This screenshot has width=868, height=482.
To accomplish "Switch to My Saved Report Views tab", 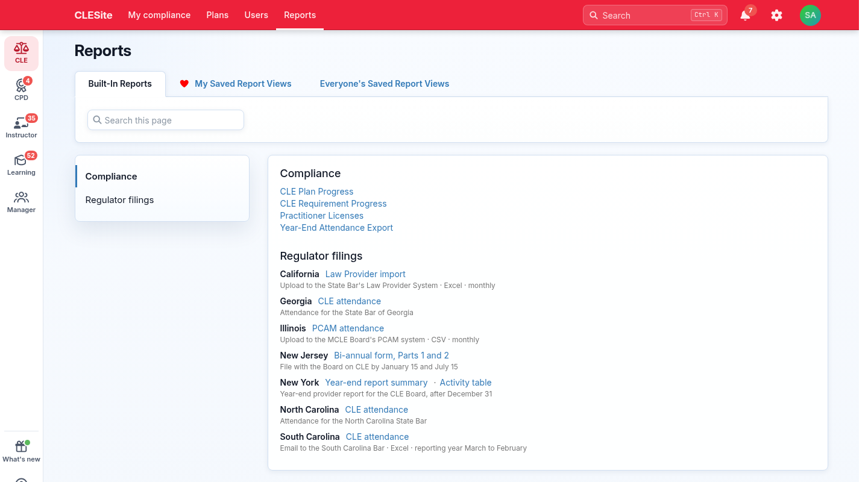I will (x=236, y=84).
